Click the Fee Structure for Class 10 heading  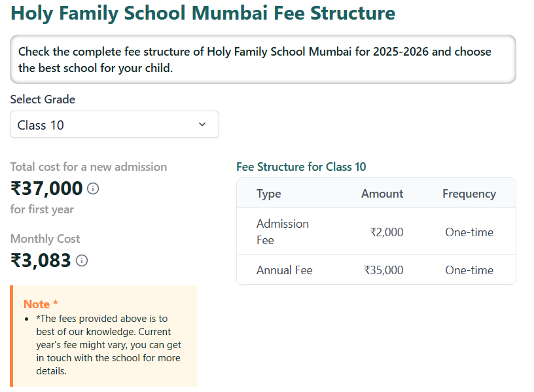302,167
